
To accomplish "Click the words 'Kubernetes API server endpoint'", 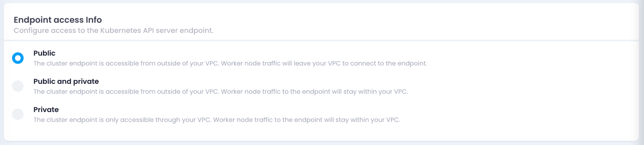I will [x=157, y=30].
